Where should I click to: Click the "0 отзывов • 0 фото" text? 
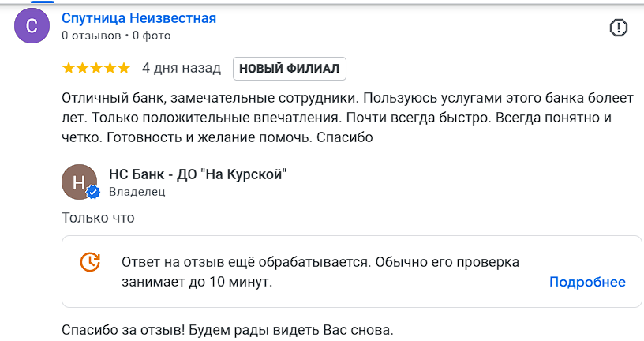pyautogui.click(x=116, y=36)
